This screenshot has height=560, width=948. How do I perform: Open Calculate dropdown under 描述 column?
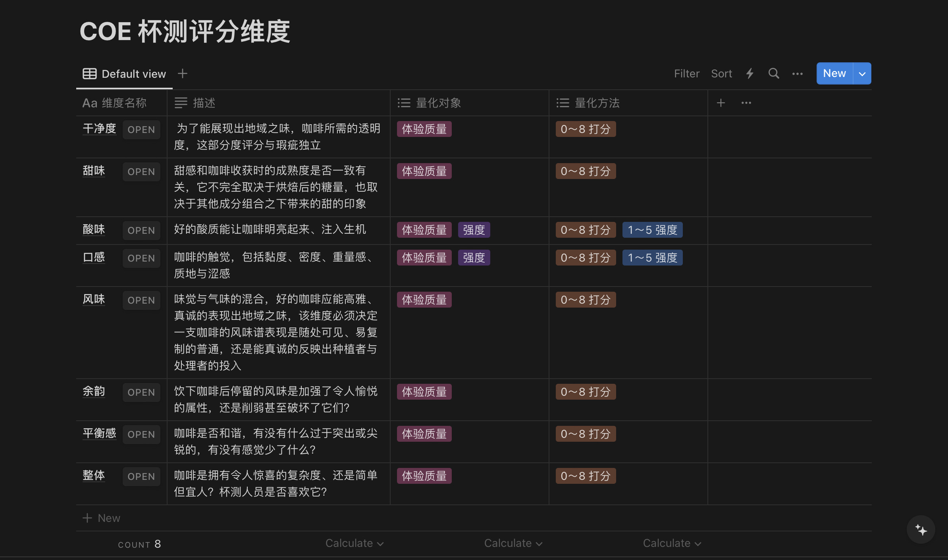(354, 543)
